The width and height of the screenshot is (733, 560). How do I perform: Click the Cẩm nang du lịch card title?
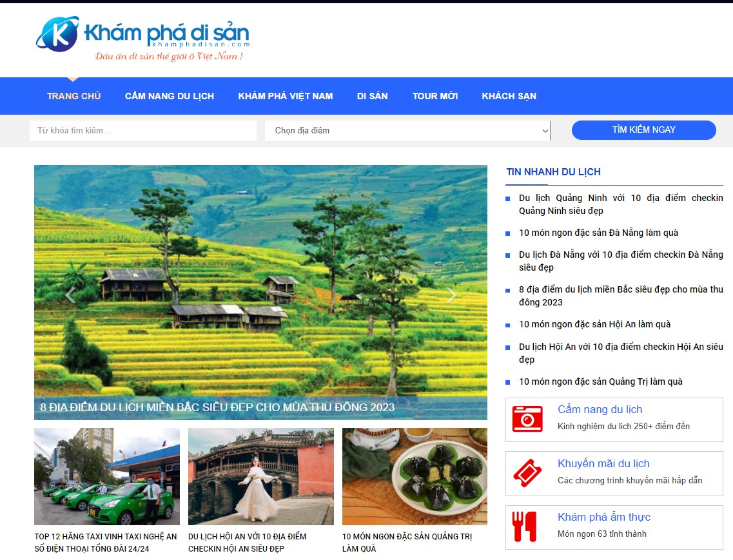coord(600,409)
